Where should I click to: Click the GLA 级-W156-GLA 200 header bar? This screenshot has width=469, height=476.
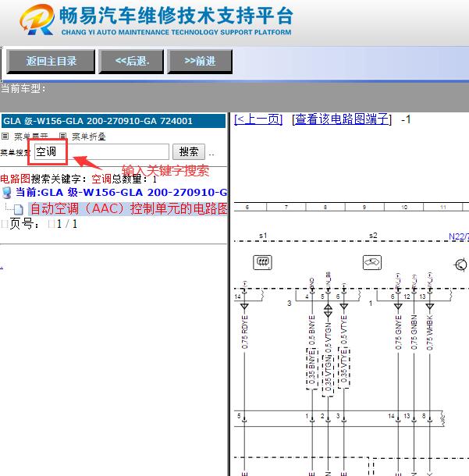click(x=113, y=121)
